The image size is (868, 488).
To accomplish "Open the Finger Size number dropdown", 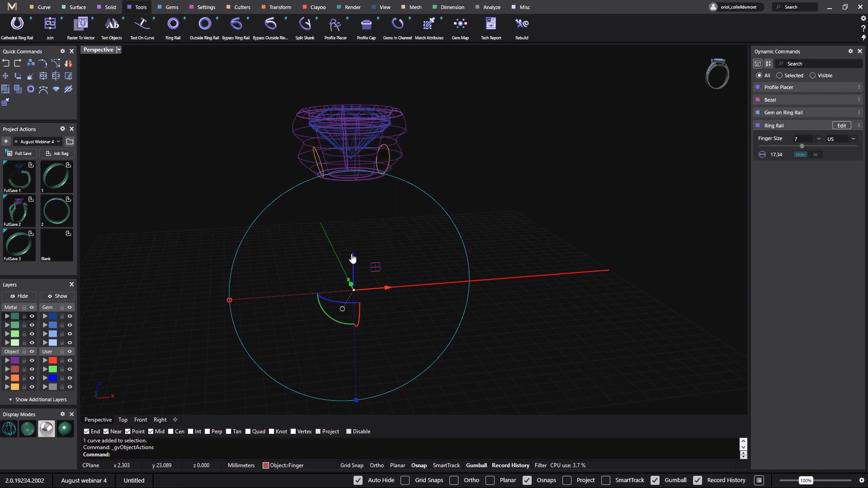I will (818, 139).
